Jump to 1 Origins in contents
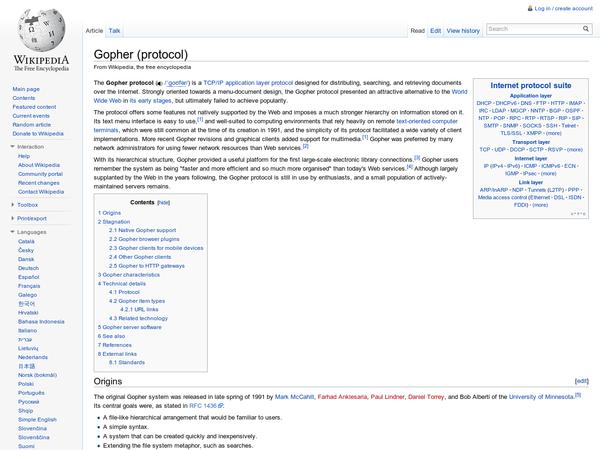This screenshot has width=600, height=450. click(x=109, y=213)
